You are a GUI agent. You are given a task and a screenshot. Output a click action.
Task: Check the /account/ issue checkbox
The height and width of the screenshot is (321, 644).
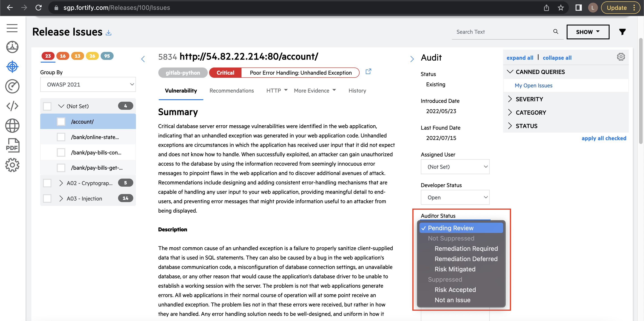click(61, 122)
